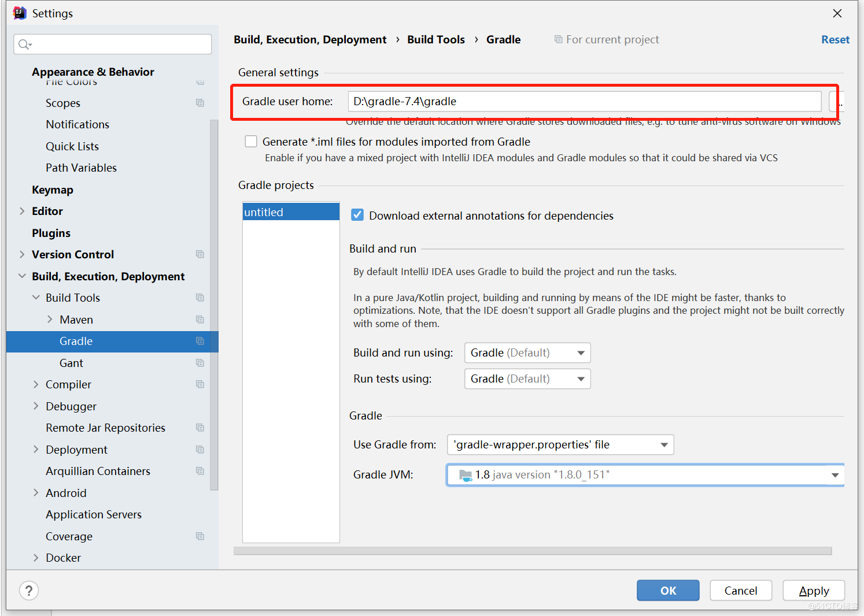Click the project-level icon beside Build Tools
Viewport: 864px width, 616px height.
200,298
